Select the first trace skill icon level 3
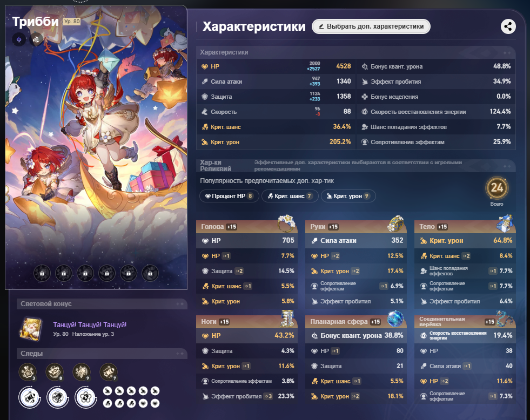This screenshot has height=420, width=530. point(28,372)
